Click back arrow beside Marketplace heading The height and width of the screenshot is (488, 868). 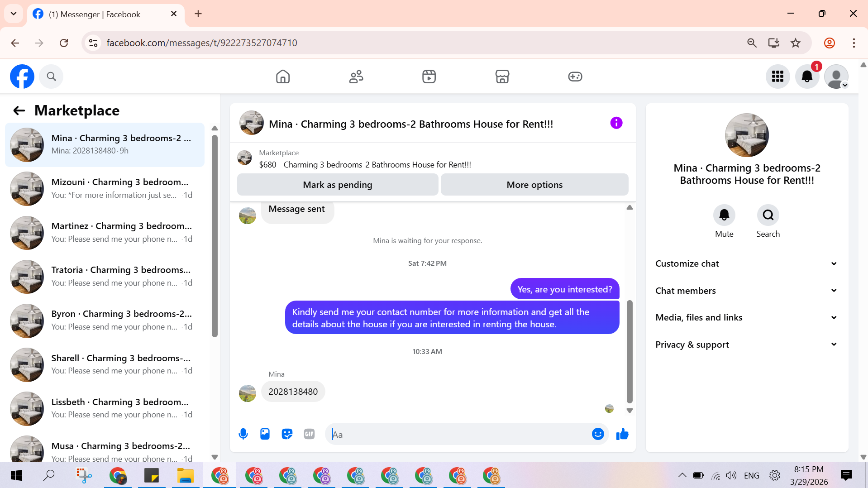point(19,110)
